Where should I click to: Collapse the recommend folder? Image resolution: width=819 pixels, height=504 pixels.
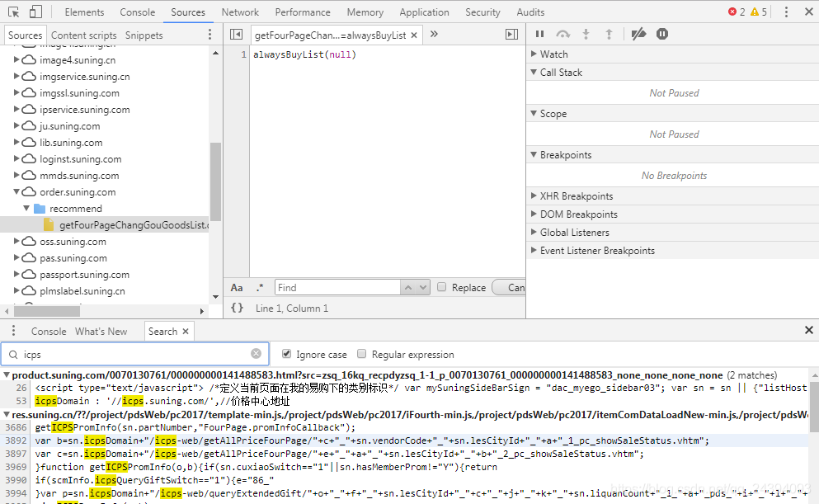(x=26, y=208)
